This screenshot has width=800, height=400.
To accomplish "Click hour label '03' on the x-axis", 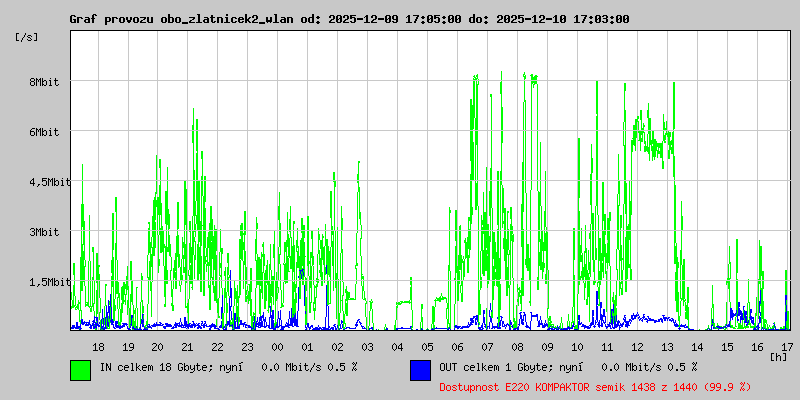I will (367, 347).
